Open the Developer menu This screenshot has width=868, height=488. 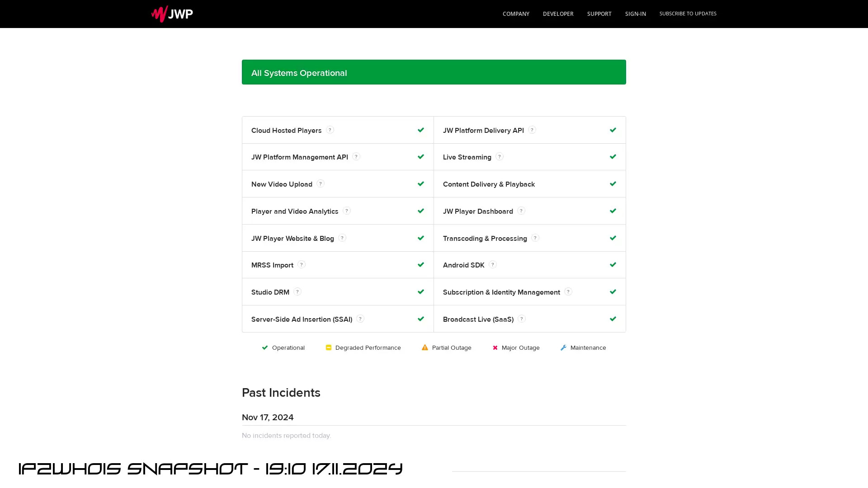pyautogui.click(x=558, y=14)
